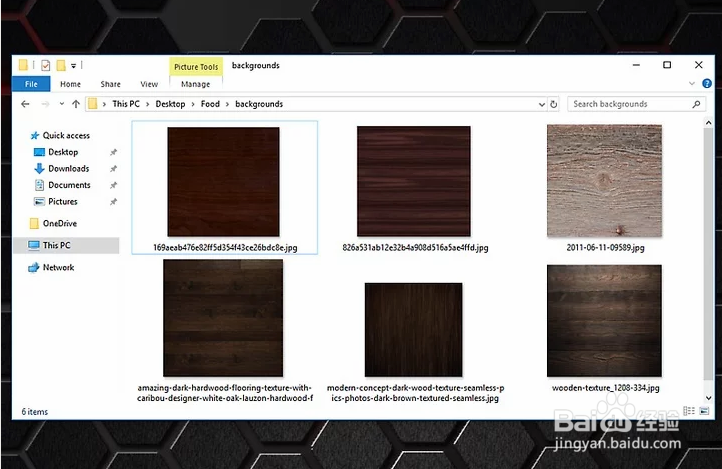Open Documents in Quick access list
The image size is (722, 469).
(x=70, y=185)
